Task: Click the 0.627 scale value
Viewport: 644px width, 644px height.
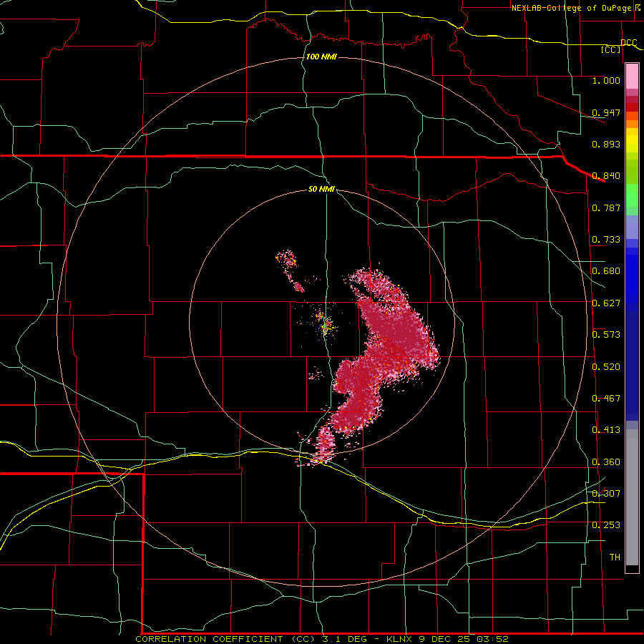Action: point(606,303)
